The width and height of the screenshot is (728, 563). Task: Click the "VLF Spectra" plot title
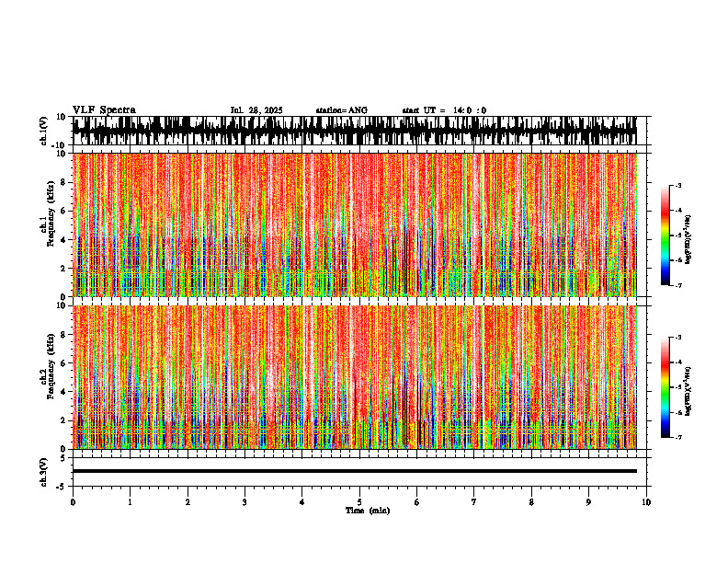[104, 110]
